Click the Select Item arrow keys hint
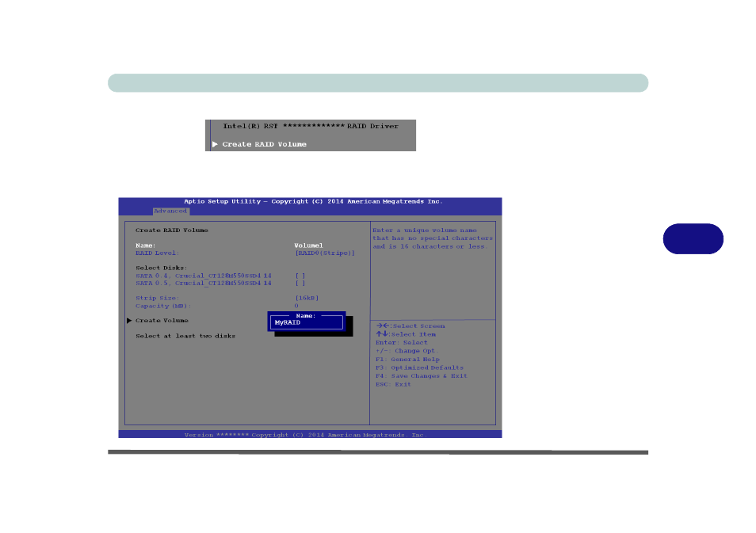Viewport: 756px width, 533px height. pos(406,334)
